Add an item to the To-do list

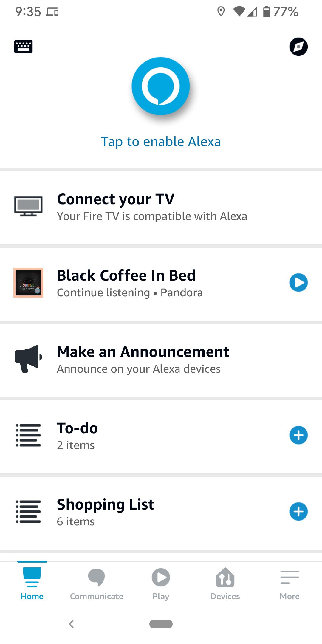298,435
